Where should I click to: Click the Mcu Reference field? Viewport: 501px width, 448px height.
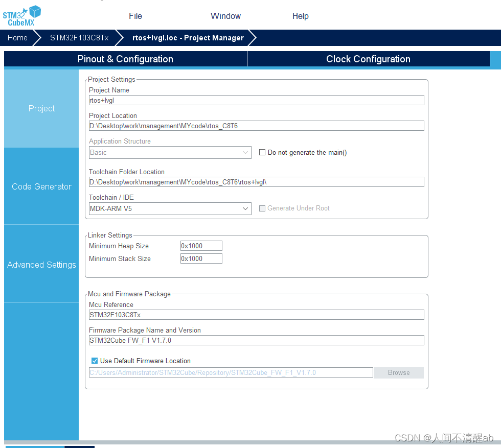[256, 315]
